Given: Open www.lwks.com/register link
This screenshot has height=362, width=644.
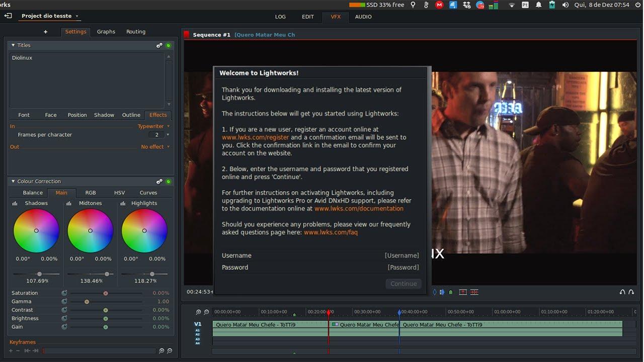Looking at the screenshot, I should tap(256, 137).
